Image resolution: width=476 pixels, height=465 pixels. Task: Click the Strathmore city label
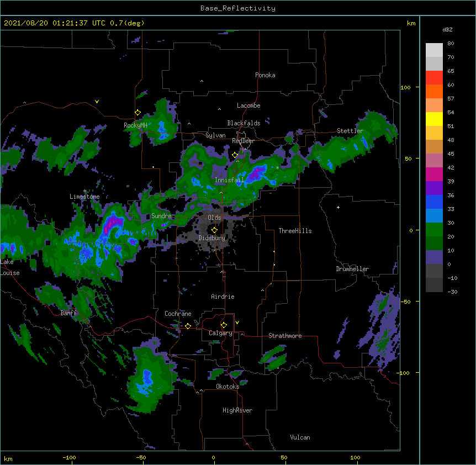point(285,336)
